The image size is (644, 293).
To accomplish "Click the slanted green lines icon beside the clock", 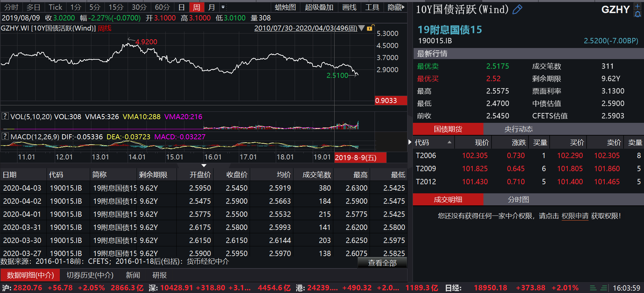I will (604, 288).
